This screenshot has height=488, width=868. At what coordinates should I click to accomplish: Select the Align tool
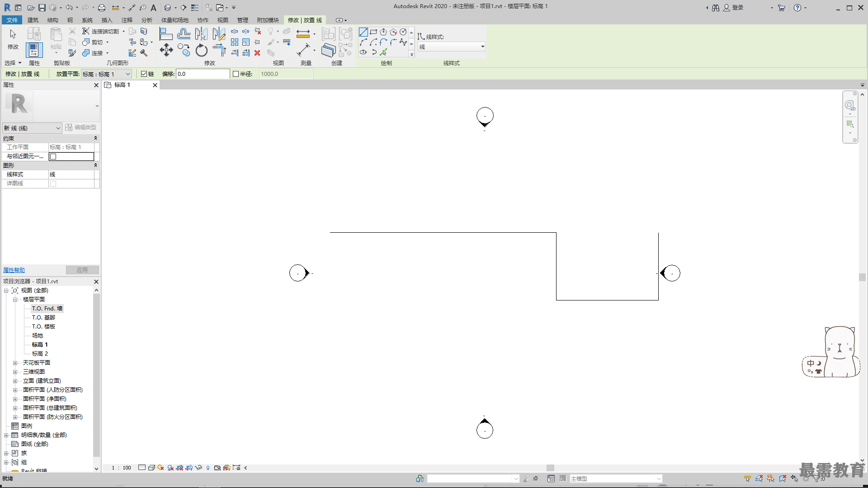[166, 34]
